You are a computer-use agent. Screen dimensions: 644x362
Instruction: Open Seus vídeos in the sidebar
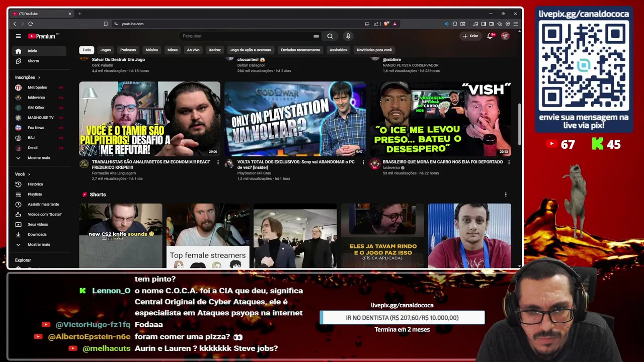(x=39, y=224)
